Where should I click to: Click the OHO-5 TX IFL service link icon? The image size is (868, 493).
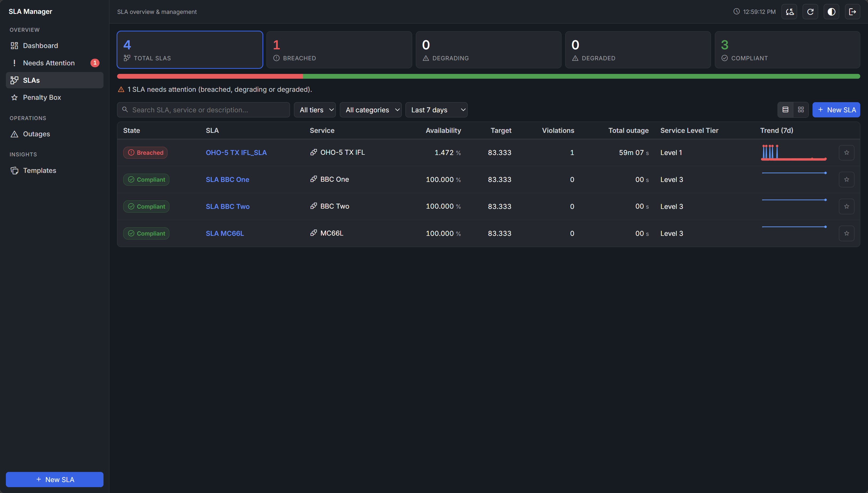(313, 152)
